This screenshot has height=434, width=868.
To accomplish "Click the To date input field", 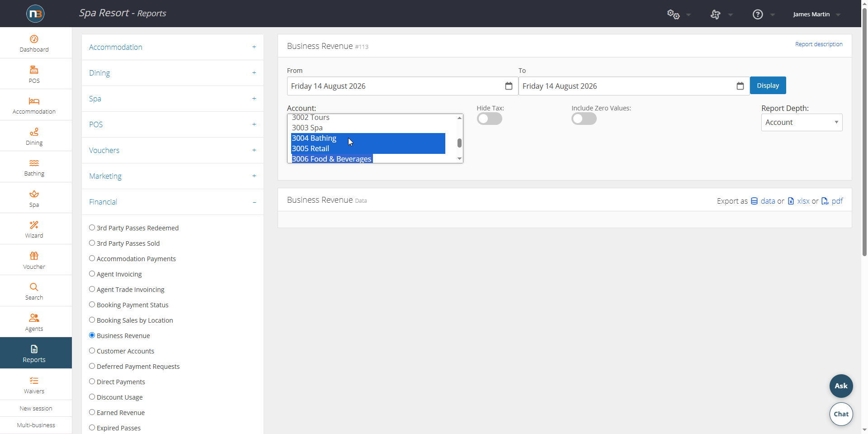I will (x=634, y=86).
